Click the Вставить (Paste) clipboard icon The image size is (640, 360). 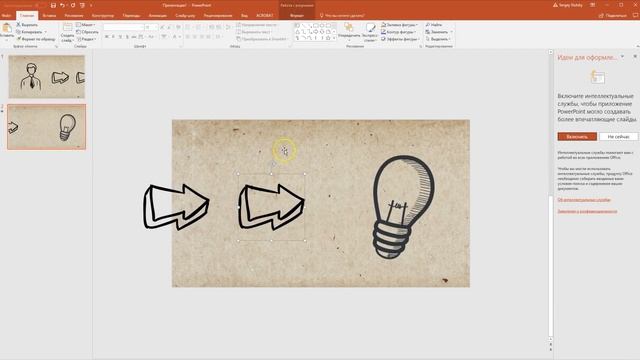(7, 28)
